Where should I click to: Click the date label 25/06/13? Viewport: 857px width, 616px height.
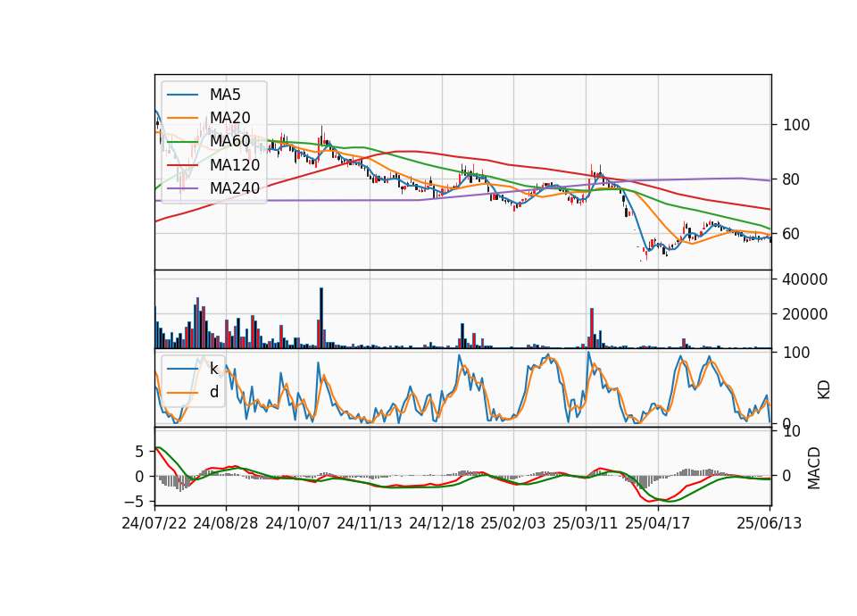[x=769, y=523]
